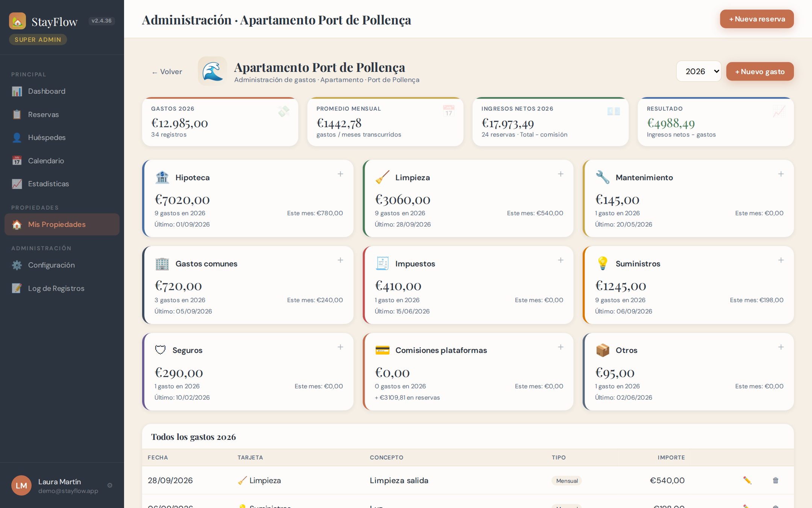
Task: Click the SUPER ADMIN badge
Action: pyautogui.click(x=38, y=40)
